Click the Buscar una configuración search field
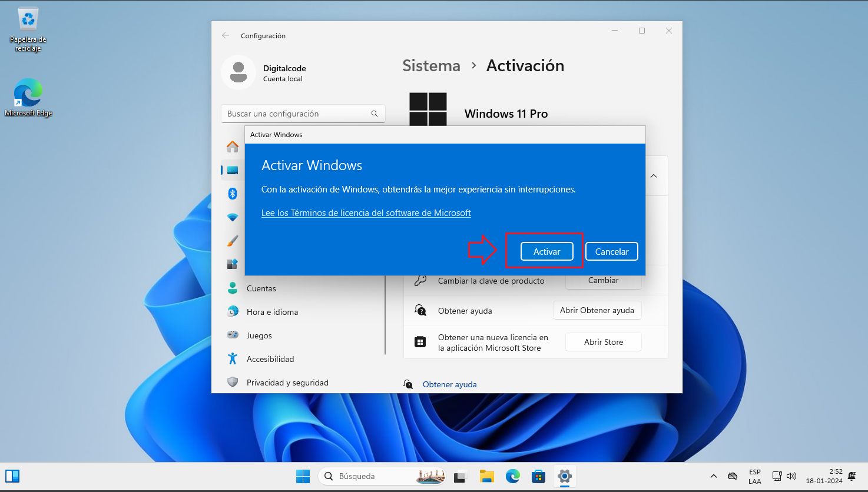The height and width of the screenshot is (492, 868). [303, 114]
